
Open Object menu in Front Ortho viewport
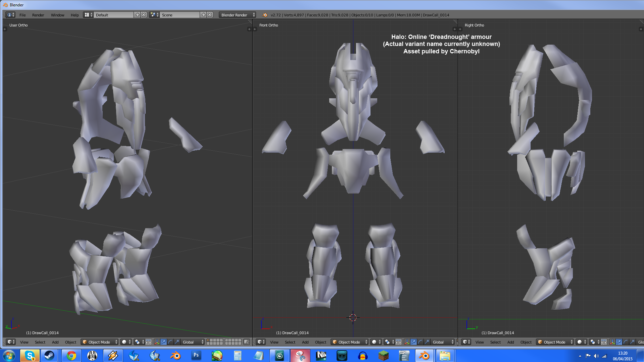click(320, 342)
